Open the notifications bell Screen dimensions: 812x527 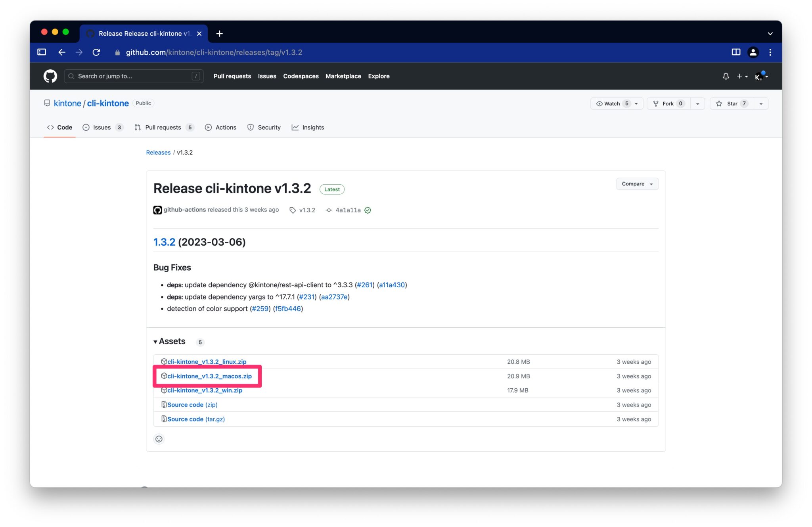click(x=726, y=76)
